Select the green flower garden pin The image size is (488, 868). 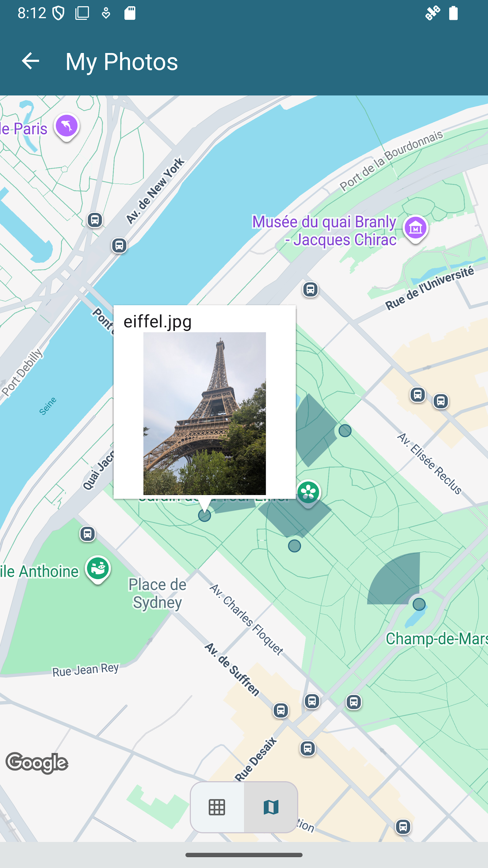(308, 493)
